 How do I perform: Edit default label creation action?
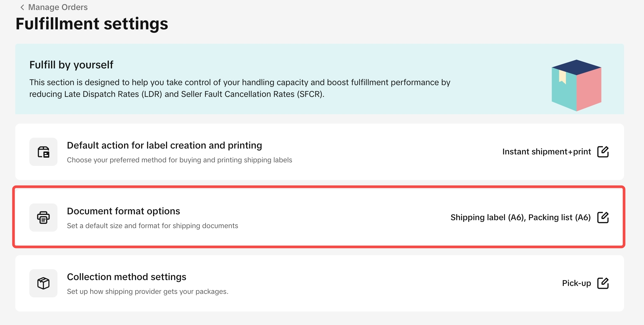pos(603,152)
